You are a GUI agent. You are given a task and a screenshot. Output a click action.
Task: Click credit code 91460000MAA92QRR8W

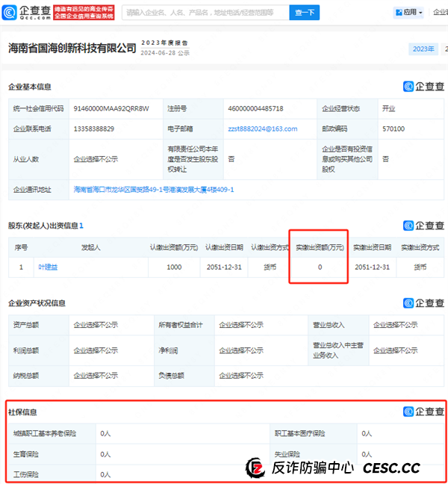click(x=111, y=108)
